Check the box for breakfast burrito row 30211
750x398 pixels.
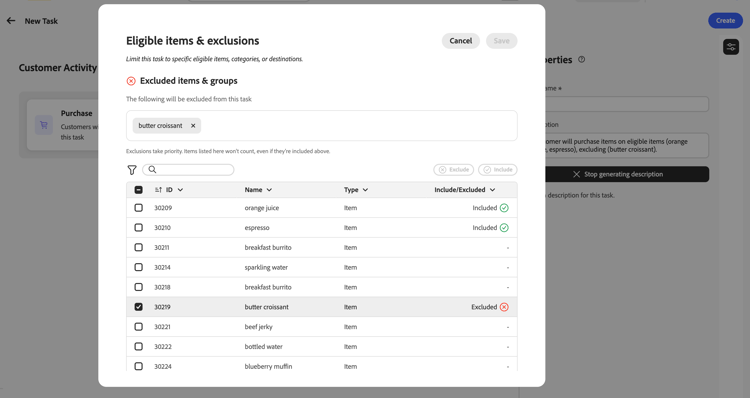click(139, 248)
